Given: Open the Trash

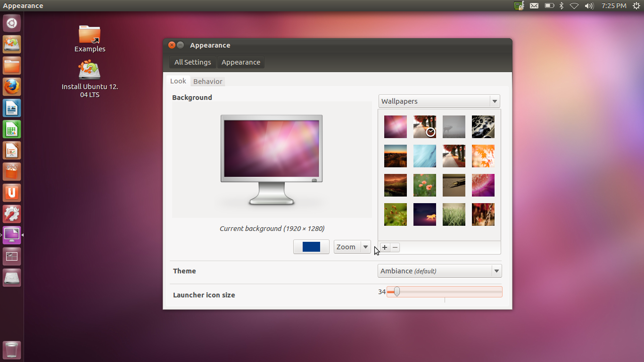Looking at the screenshot, I should (12, 350).
